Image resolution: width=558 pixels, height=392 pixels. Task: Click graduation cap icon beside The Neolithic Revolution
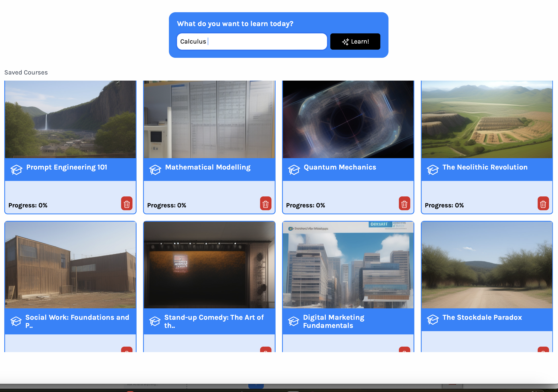pos(433,170)
